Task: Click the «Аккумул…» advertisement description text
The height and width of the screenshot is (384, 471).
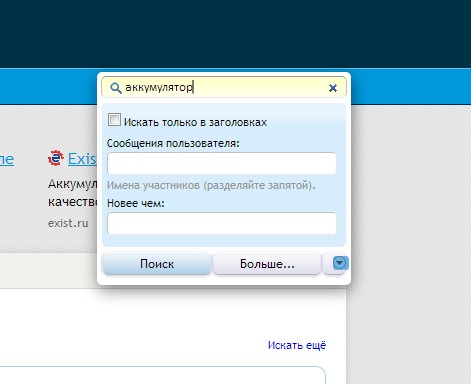Action: [72, 193]
